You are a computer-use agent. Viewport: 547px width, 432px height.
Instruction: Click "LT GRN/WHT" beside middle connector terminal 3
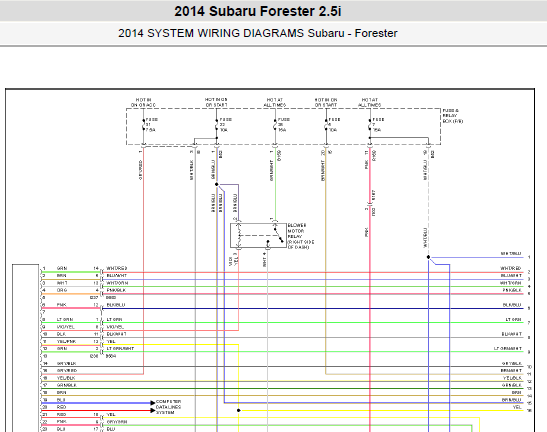pyautogui.click(x=120, y=349)
